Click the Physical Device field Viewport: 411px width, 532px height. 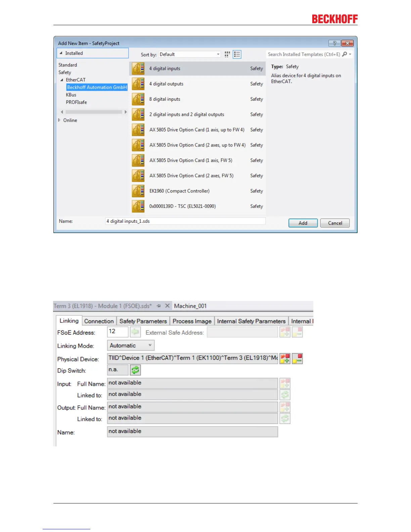(x=193, y=358)
